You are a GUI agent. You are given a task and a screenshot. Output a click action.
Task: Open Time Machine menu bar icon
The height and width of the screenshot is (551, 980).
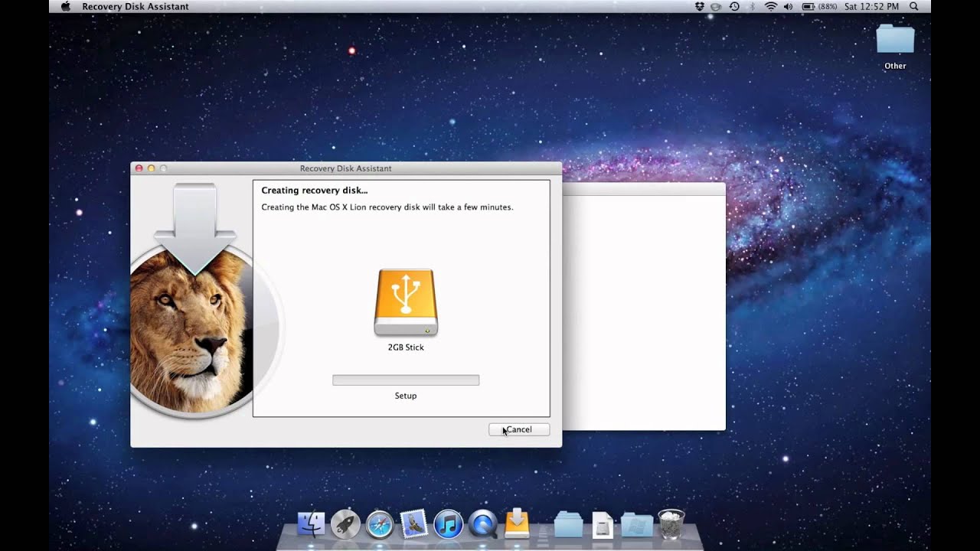734,6
